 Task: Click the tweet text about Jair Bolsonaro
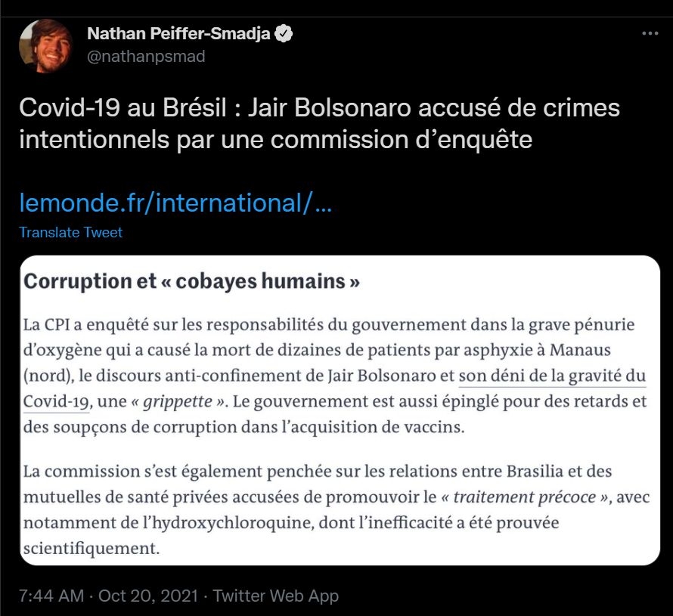319,123
